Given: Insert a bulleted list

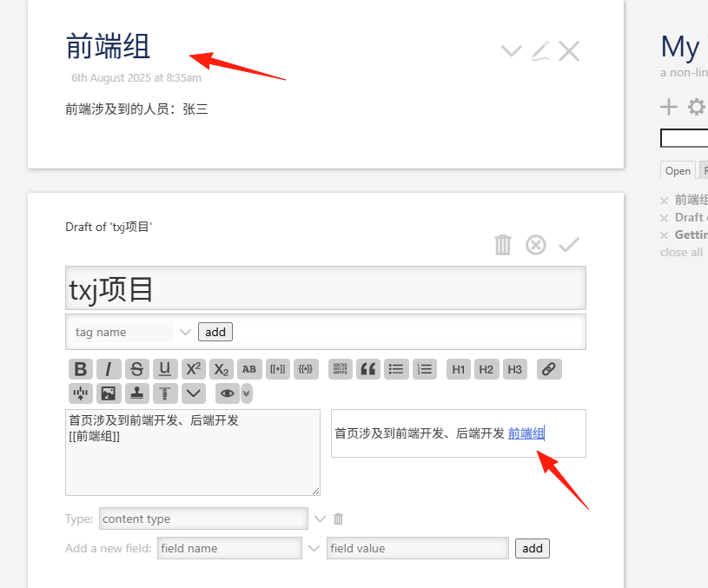Looking at the screenshot, I should pyautogui.click(x=396, y=369).
